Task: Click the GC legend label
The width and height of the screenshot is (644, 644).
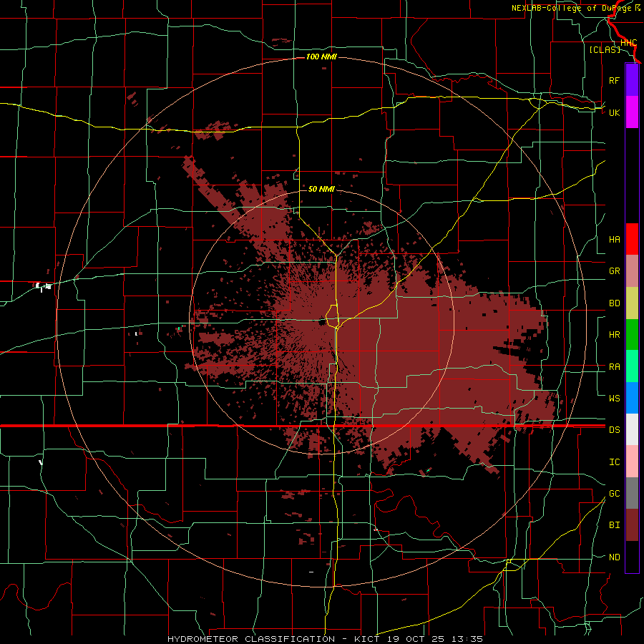Action: [614, 494]
